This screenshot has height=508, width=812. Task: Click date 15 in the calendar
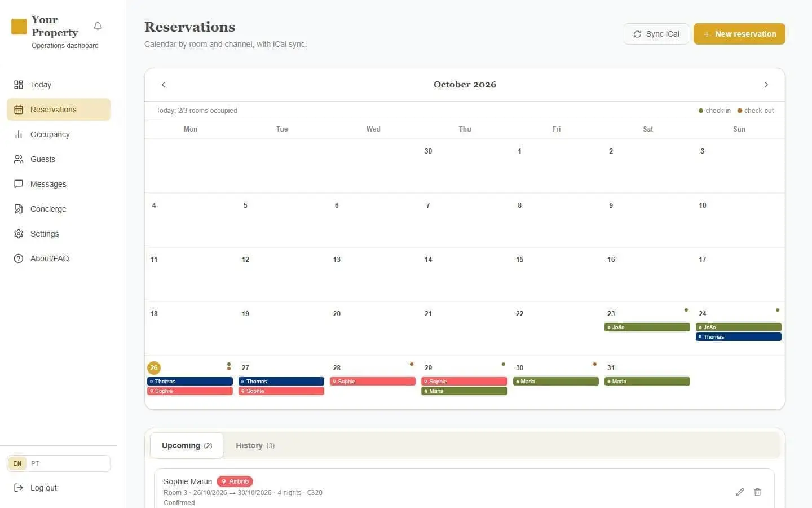point(519,260)
